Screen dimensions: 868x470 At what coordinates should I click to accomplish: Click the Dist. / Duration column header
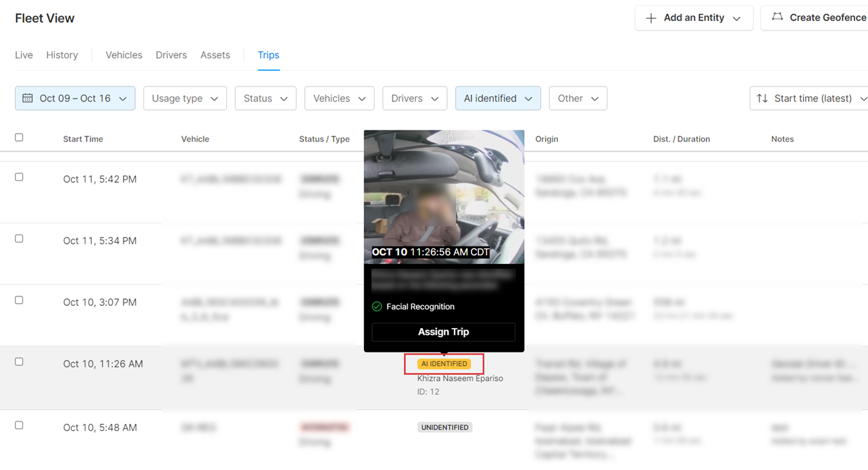click(x=682, y=139)
